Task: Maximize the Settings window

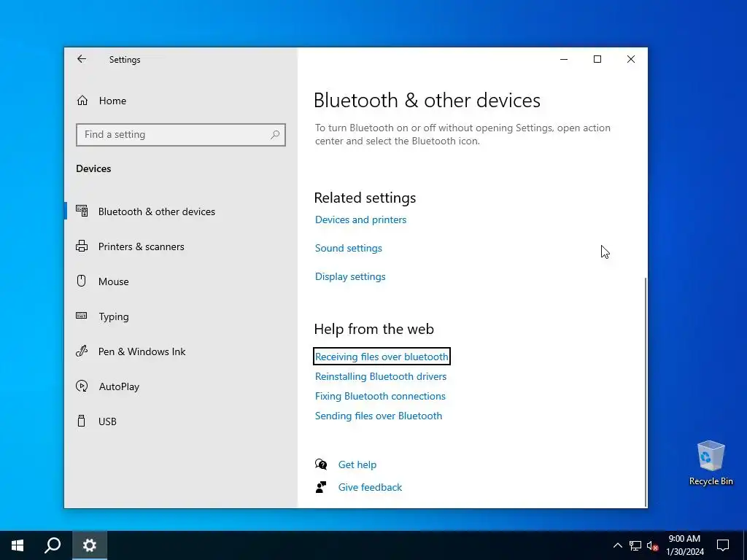Action: coord(597,59)
